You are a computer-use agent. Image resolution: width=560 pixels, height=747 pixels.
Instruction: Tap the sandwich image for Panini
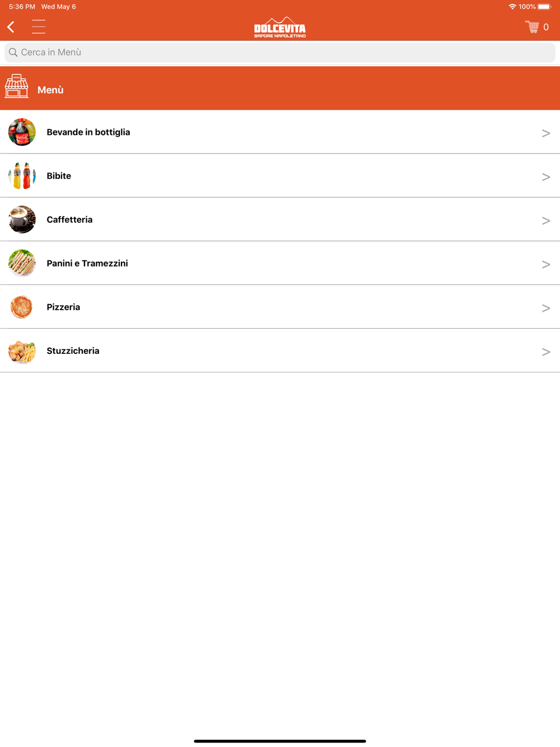(22, 263)
